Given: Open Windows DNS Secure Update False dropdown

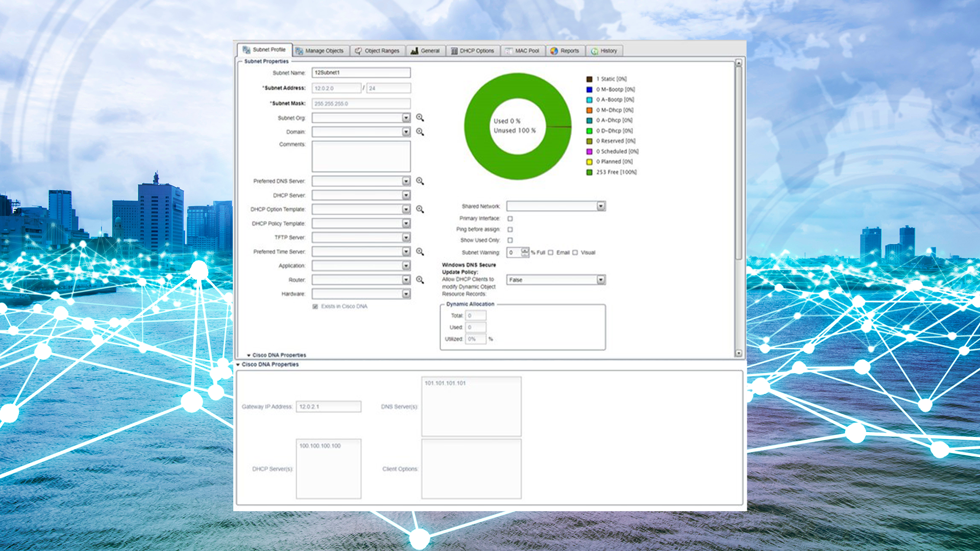Looking at the screenshot, I should point(601,280).
